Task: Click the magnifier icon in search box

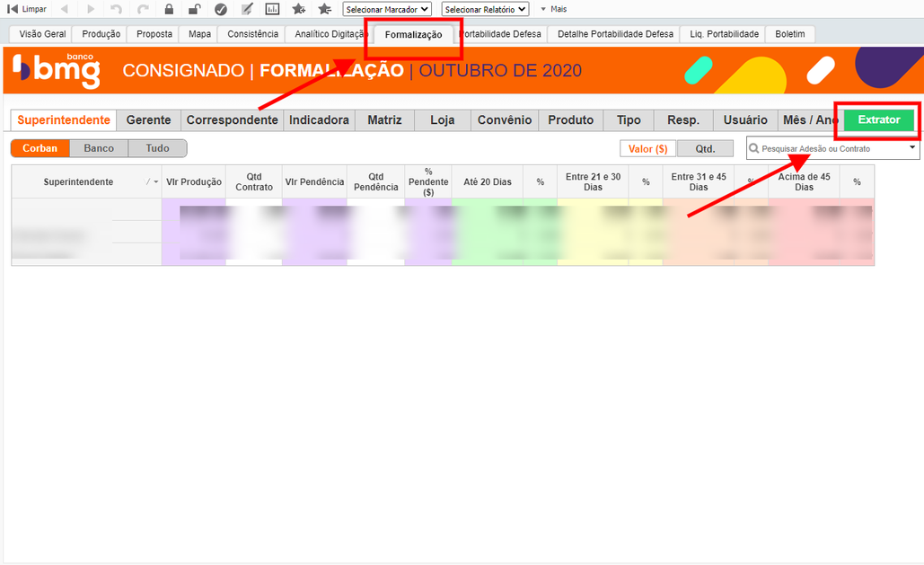Action: [753, 148]
